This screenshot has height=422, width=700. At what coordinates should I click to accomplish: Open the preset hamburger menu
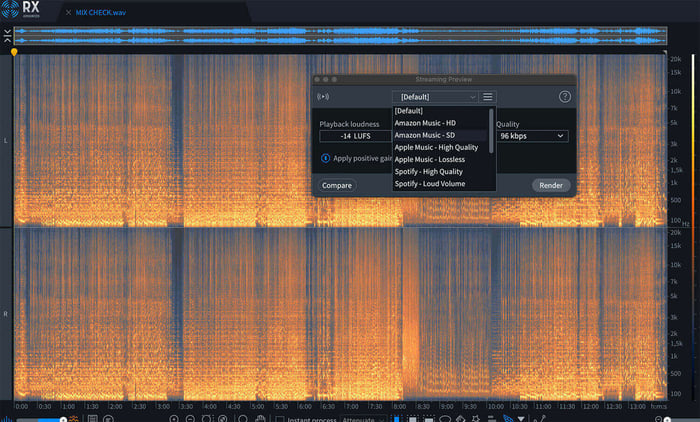click(x=488, y=97)
